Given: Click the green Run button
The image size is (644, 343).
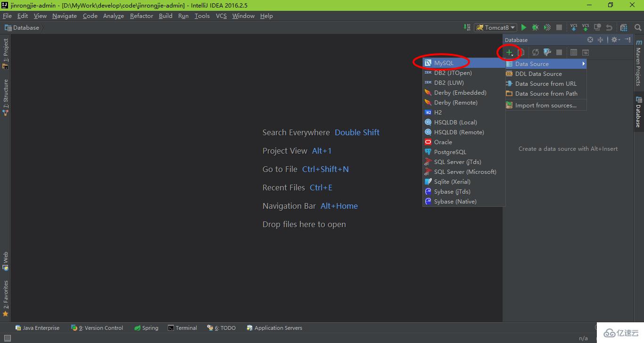Looking at the screenshot, I should pos(524,28).
